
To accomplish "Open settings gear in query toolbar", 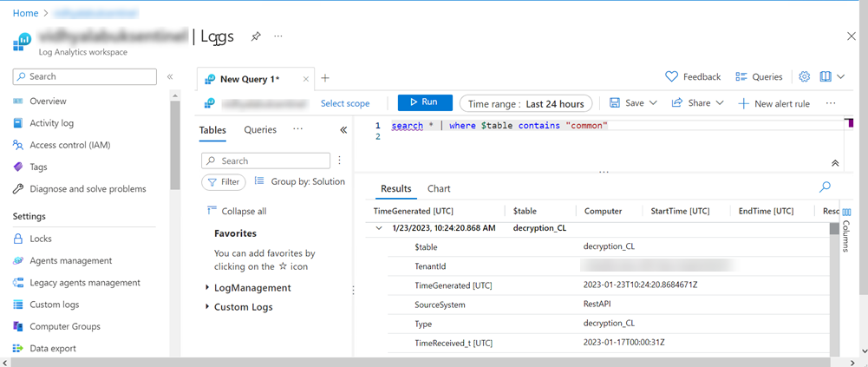I will point(804,77).
